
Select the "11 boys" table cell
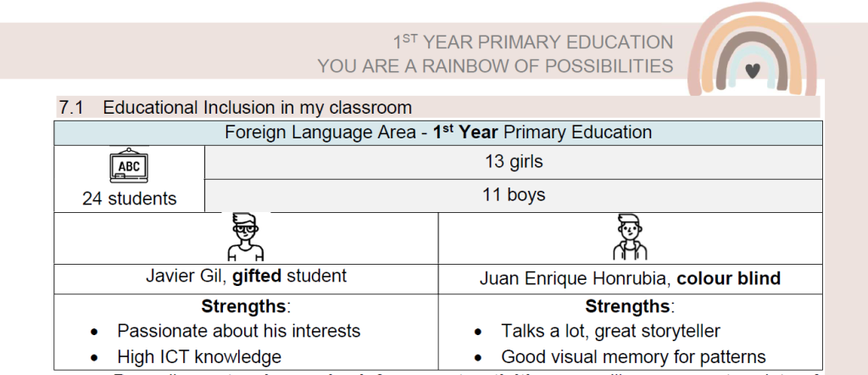tap(513, 195)
